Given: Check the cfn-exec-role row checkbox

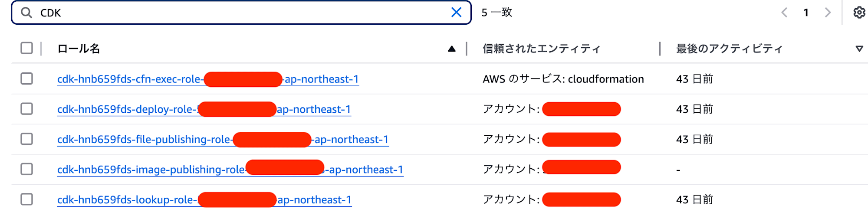Looking at the screenshot, I should click(x=27, y=78).
